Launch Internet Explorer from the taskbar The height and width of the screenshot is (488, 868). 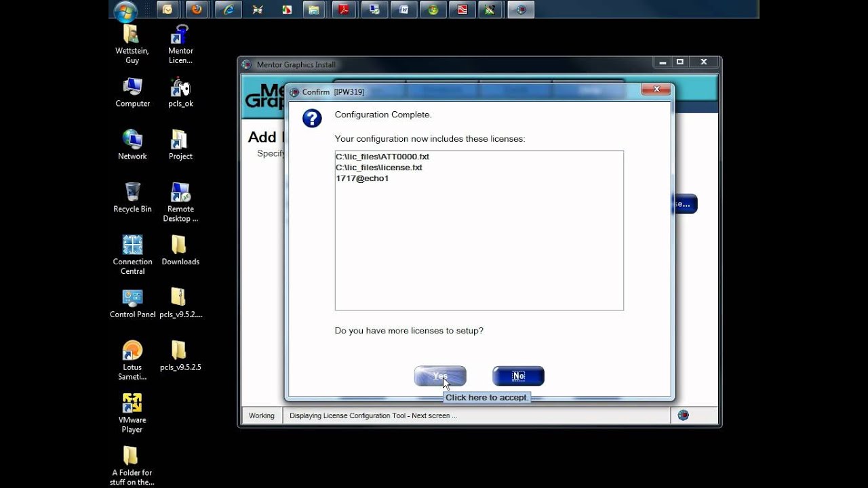coord(228,9)
